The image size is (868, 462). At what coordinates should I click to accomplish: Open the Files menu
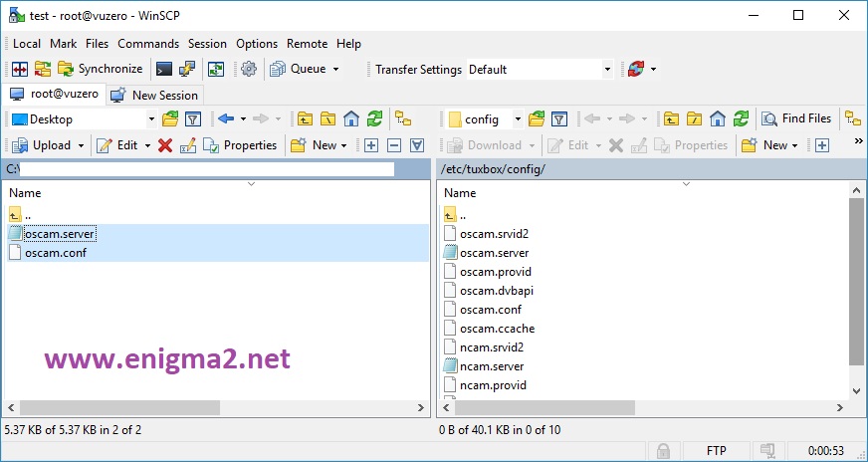pos(97,44)
